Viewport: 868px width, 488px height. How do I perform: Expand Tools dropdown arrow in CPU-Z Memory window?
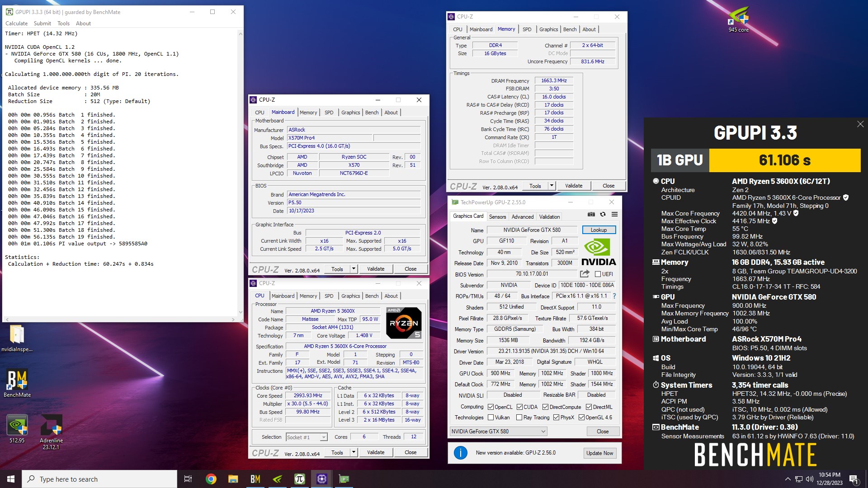pos(551,186)
